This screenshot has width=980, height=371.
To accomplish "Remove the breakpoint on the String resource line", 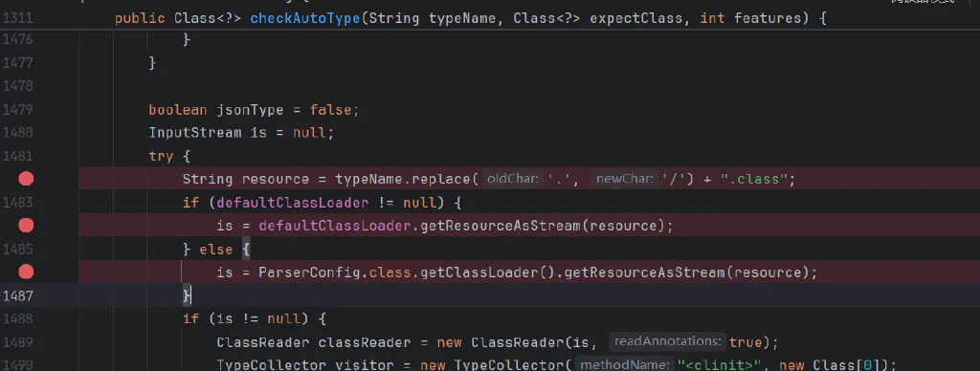I will point(26,179).
